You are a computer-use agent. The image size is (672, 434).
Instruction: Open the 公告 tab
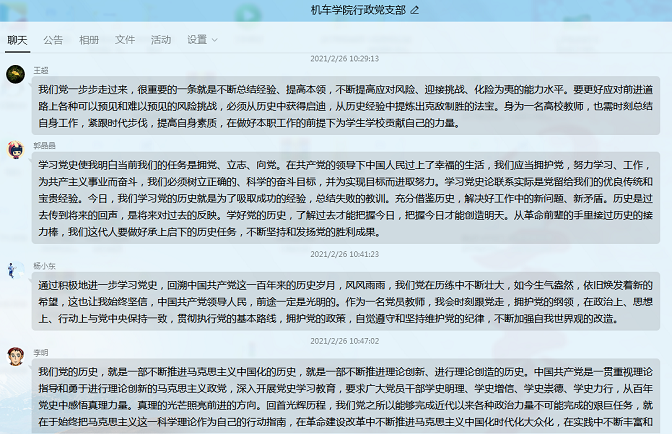coord(53,40)
